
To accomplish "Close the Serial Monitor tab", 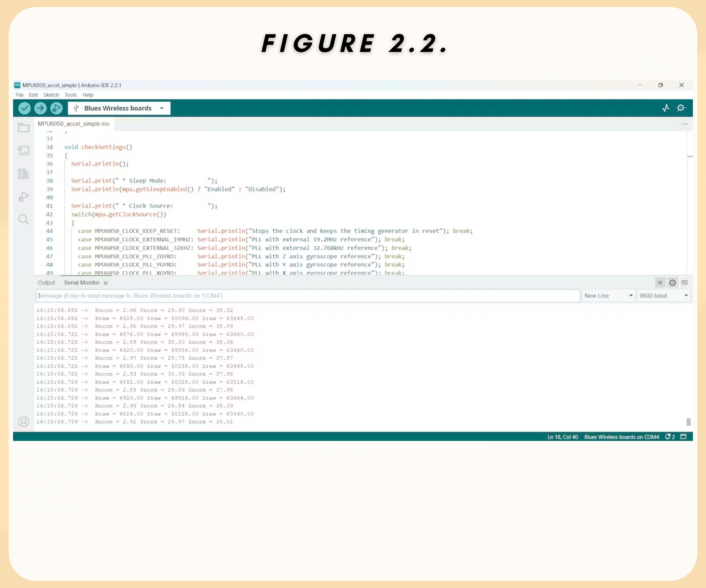I will point(106,283).
